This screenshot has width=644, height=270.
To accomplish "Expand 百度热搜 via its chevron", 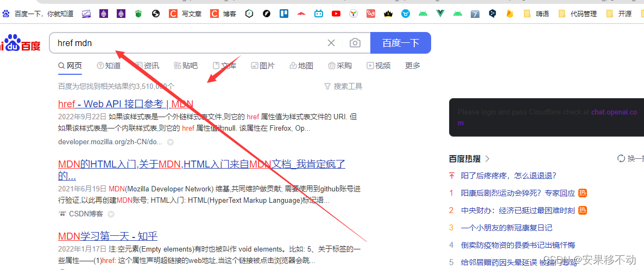I will [488, 158].
